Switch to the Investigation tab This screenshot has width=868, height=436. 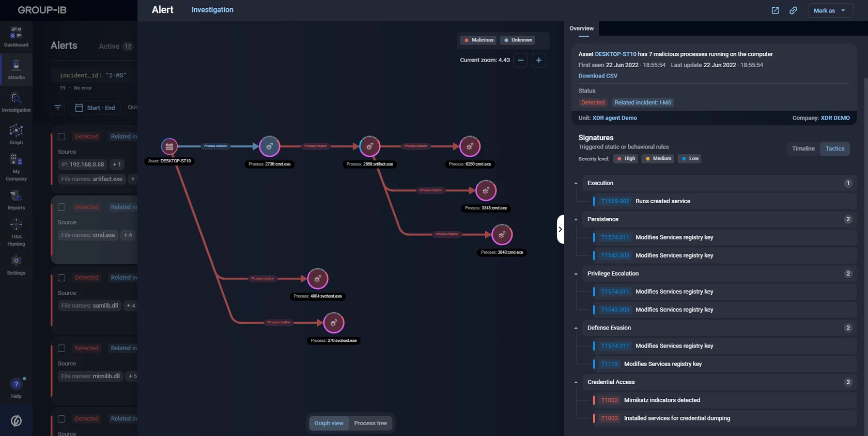tap(212, 10)
